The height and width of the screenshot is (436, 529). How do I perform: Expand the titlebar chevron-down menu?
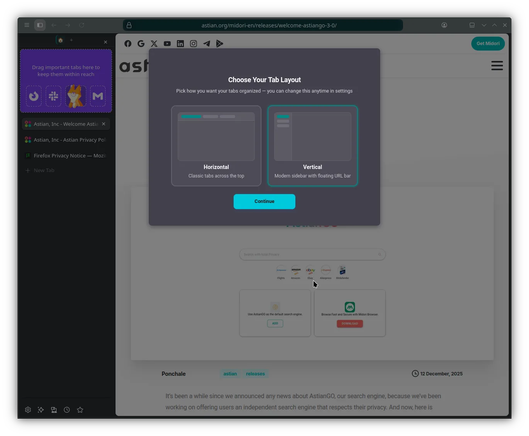click(x=484, y=25)
